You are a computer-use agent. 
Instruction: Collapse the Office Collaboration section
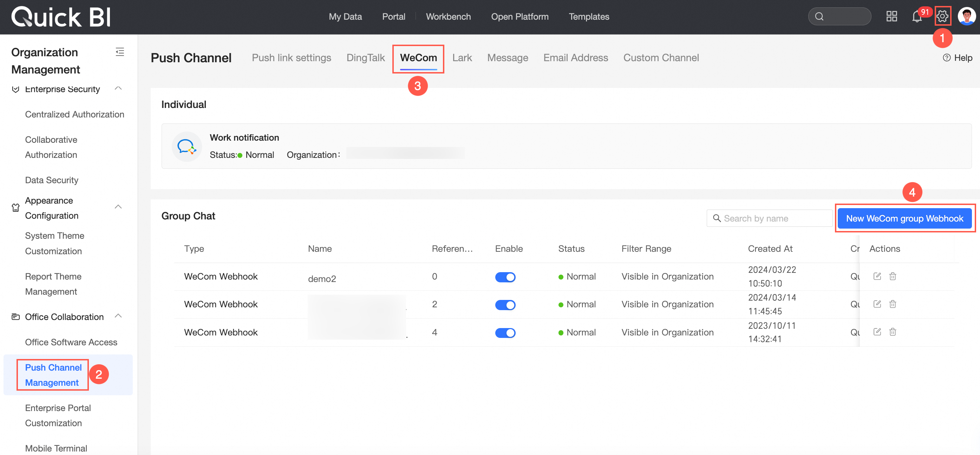[118, 316]
